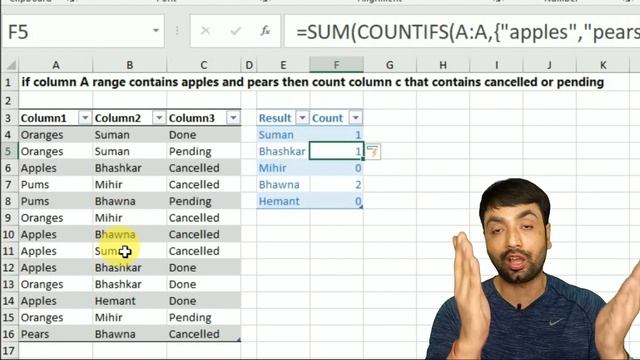
Task: Click Apples in row 6
Action: pyautogui.click(x=38, y=169)
